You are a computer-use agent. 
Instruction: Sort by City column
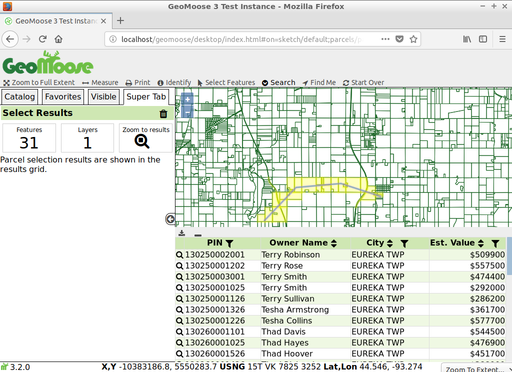390,243
